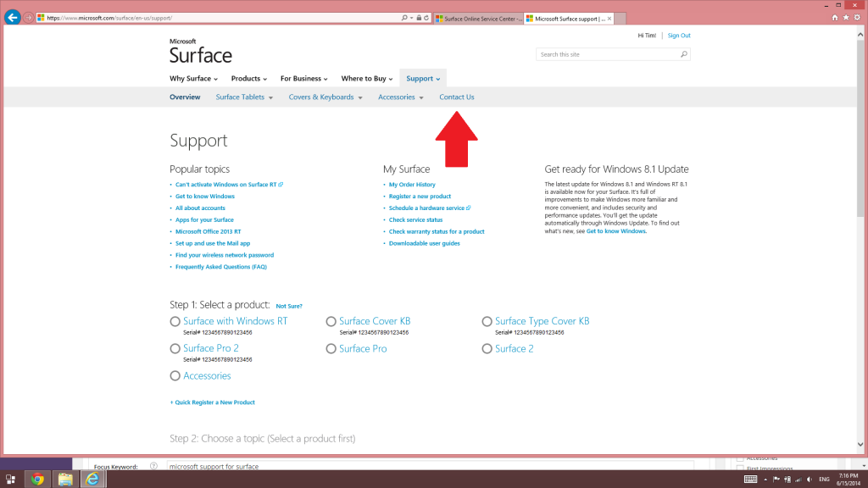Click scrollbar up arrow
Viewport: 868px width, 488px height.
[860, 35]
